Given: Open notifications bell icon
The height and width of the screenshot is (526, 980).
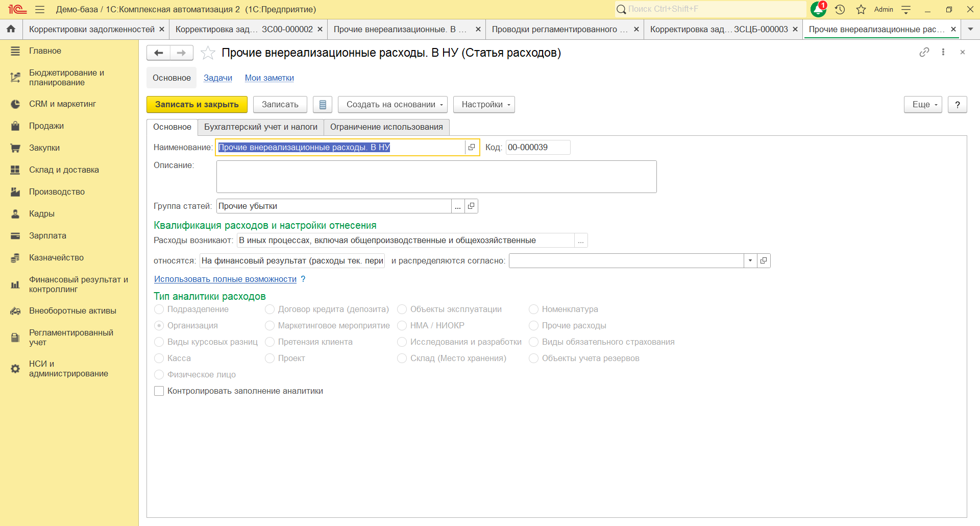Looking at the screenshot, I should pyautogui.click(x=818, y=9).
